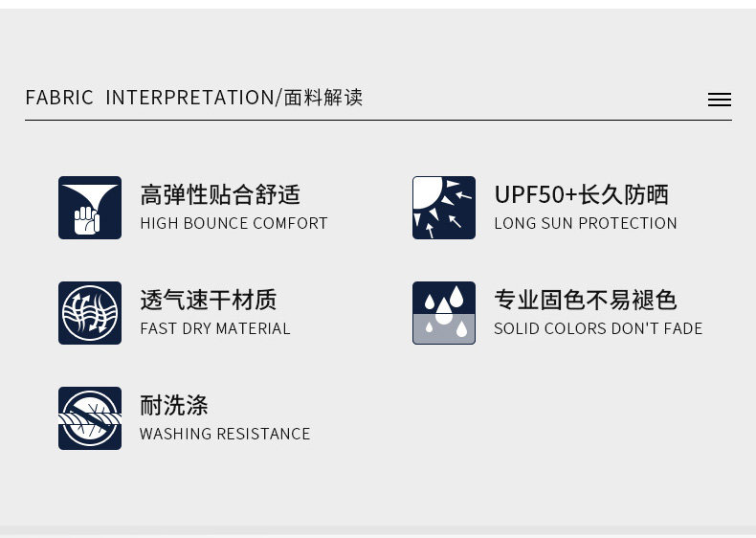Select the washing resistance icon

pyautogui.click(x=90, y=418)
